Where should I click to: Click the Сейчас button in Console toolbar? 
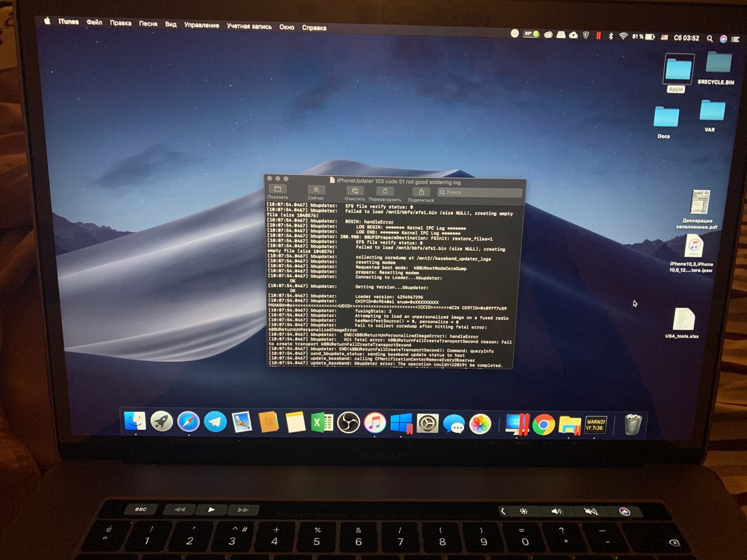(x=316, y=190)
